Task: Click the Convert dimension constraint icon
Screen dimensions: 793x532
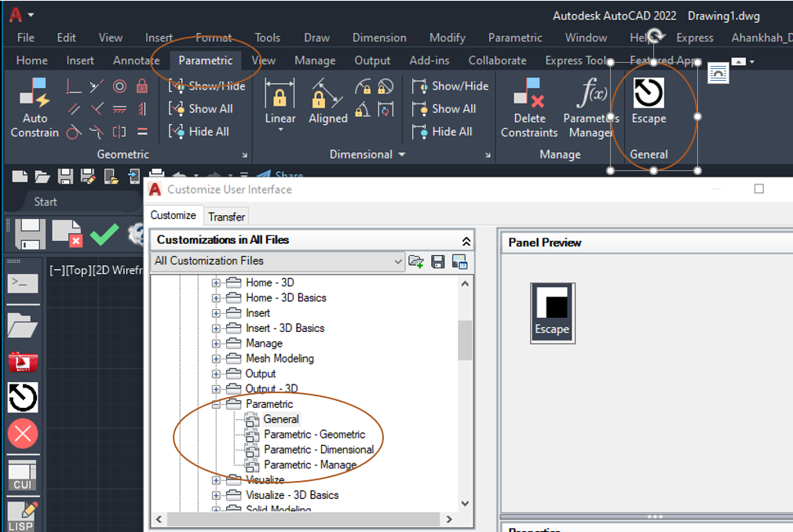Action: click(x=386, y=109)
